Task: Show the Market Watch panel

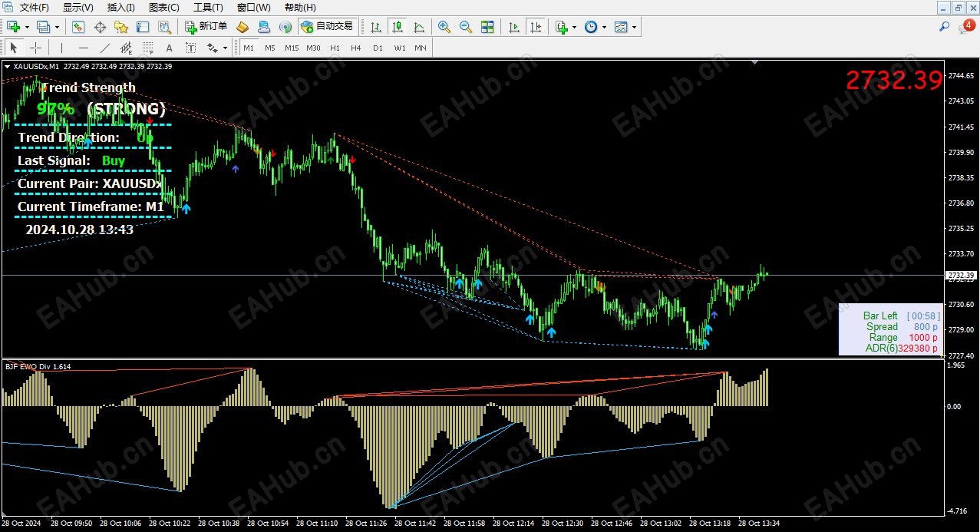Action: (78, 27)
